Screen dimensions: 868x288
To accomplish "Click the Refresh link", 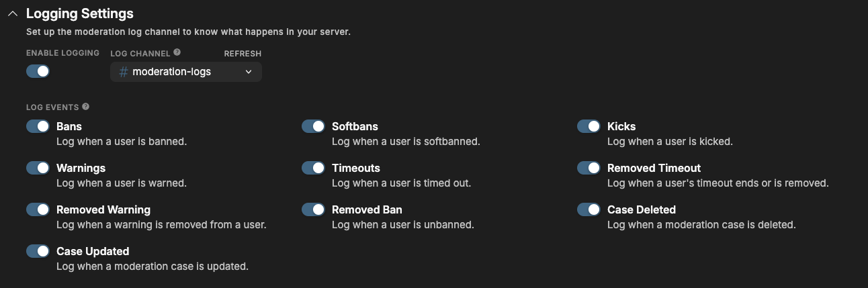I will click(243, 54).
